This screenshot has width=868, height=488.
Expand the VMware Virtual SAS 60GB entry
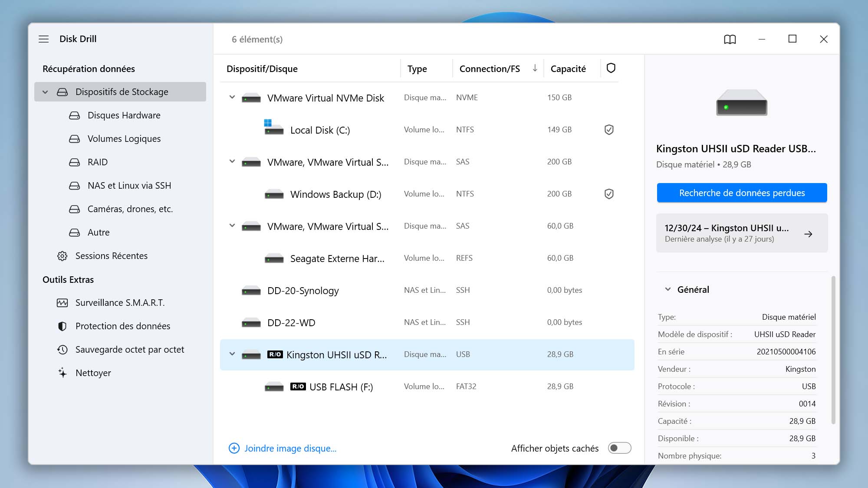click(x=232, y=226)
